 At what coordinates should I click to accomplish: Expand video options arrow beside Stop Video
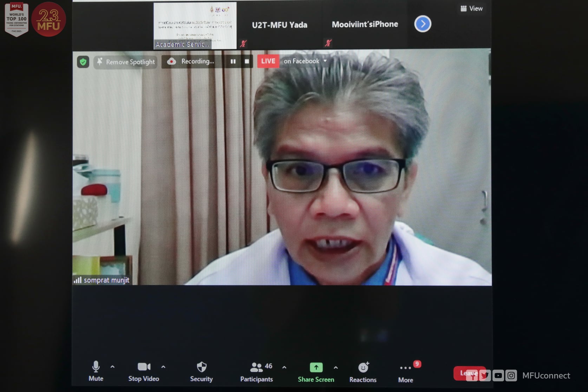pos(163,367)
